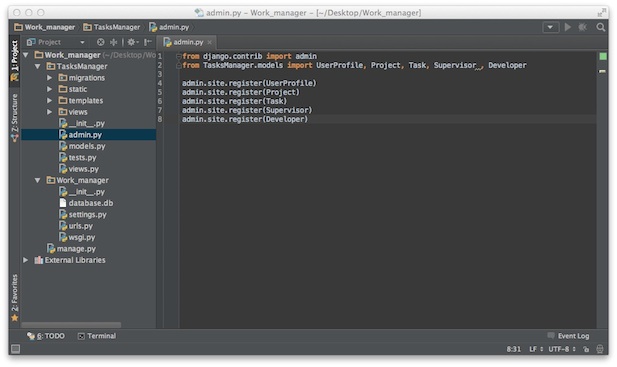The height and width of the screenshot is (367, 617).
Task: Click admin.py breadcrumb in navigation bar
Action: (169, 27)
